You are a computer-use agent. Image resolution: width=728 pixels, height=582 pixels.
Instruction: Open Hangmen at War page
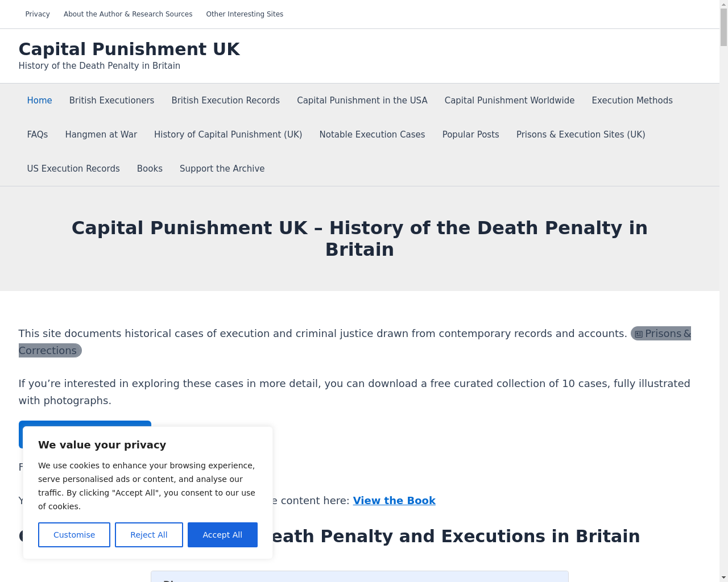tap(101, 135)
